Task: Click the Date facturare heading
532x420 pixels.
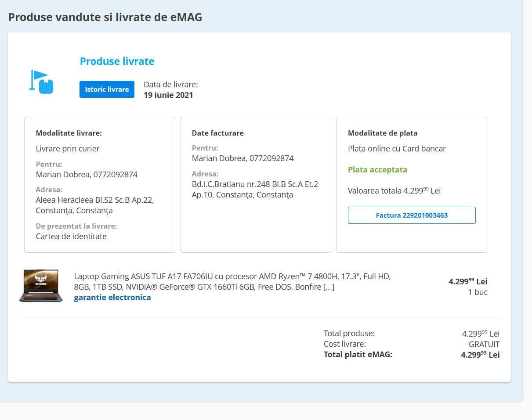Action: coord(217,133)
